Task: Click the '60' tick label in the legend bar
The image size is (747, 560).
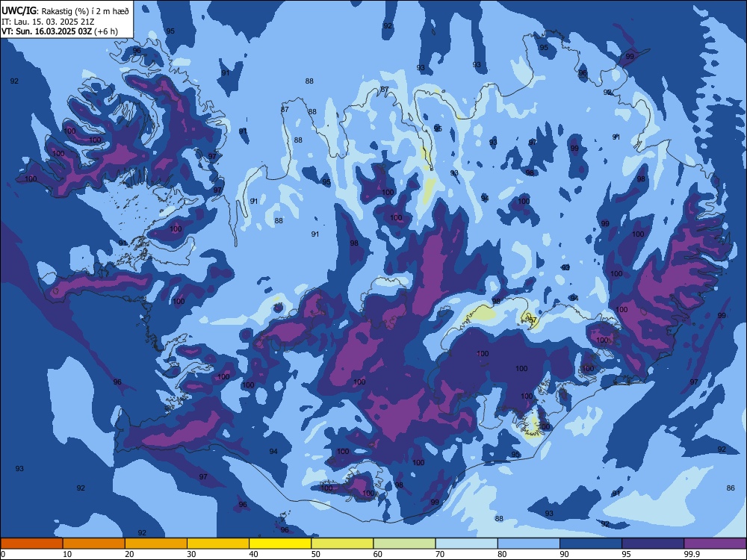Action: (378, 554)
